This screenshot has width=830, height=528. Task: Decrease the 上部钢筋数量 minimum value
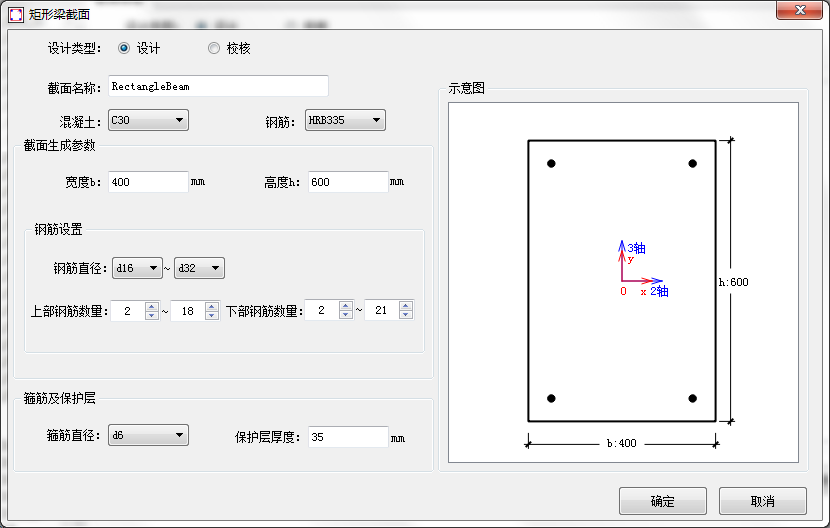(x=151, y=315)
